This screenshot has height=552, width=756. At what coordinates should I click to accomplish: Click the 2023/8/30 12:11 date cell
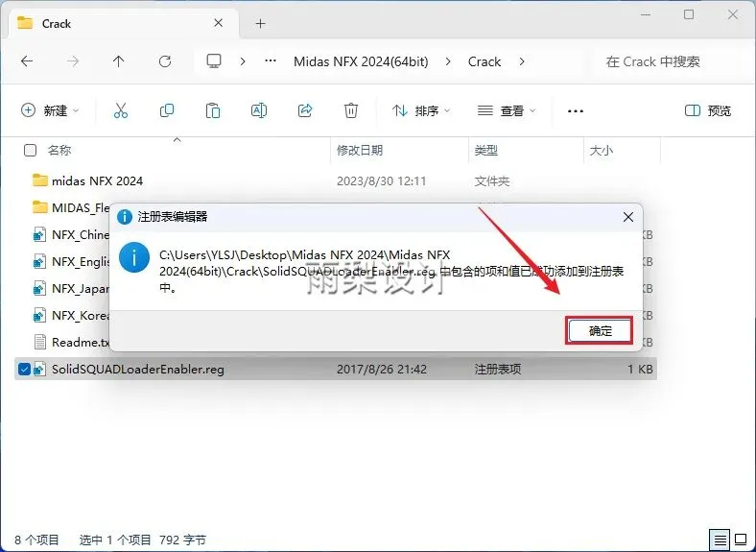click(x=382, y=180)
